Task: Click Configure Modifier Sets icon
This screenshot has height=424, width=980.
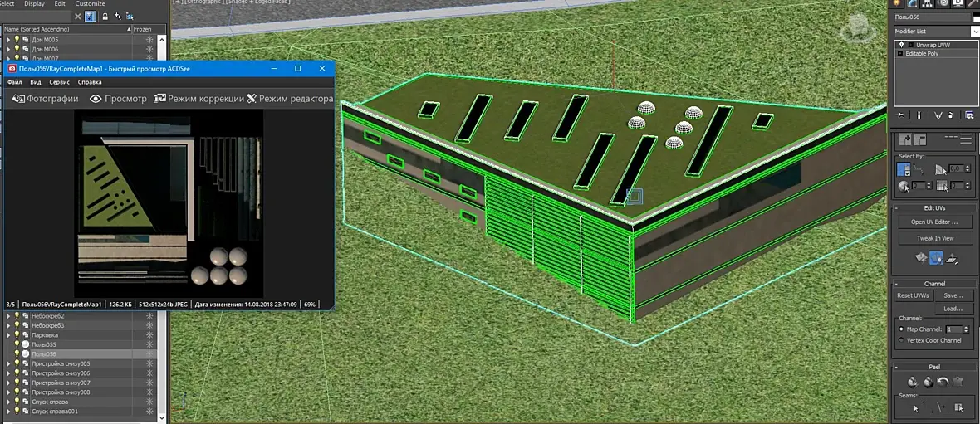Action: 969,115
